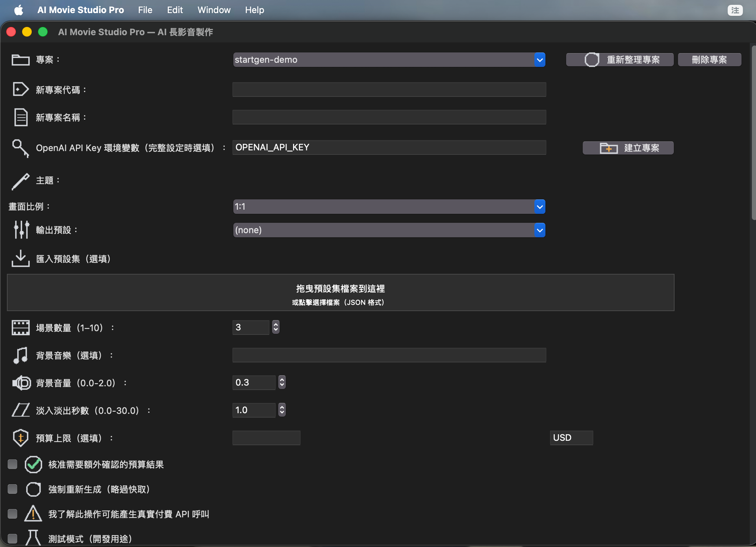Click the music note icon beside 背景音樂
Viewport: 756px width, 547px height.
[x=21, y=355]
